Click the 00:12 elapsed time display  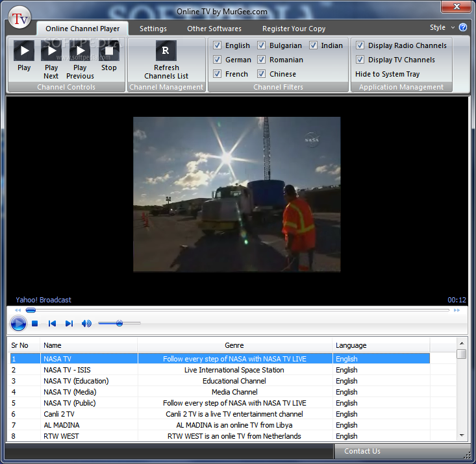coord(457,300)
